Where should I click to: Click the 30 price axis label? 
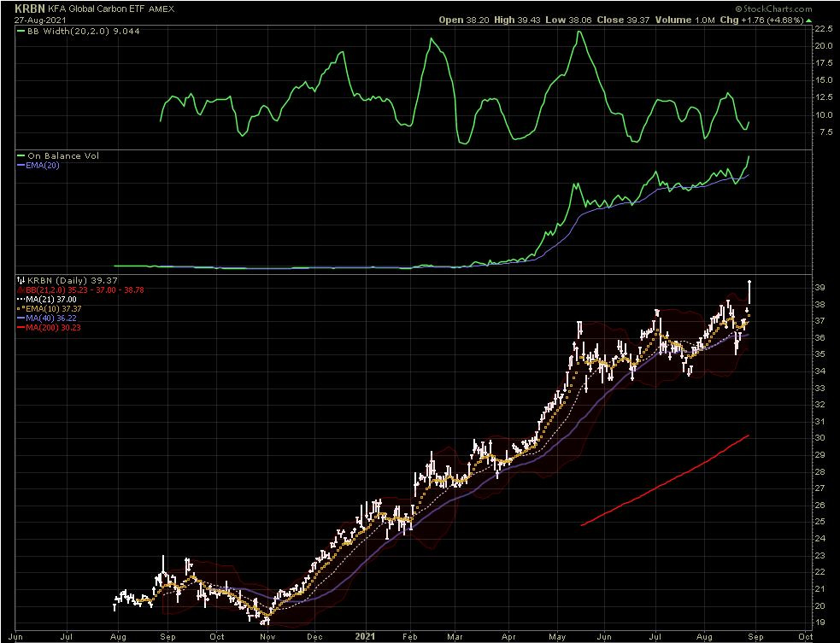coord(819,438)
